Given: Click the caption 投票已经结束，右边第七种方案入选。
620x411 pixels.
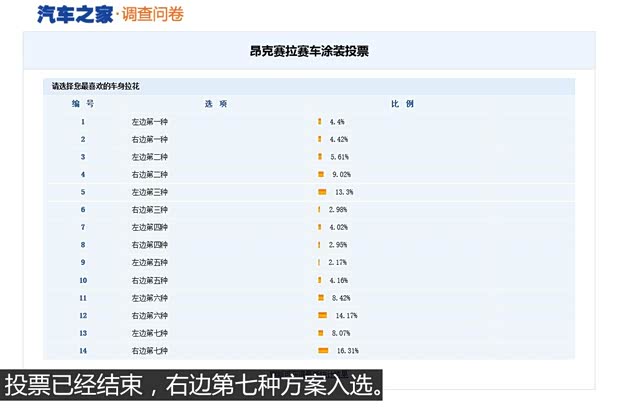Looking at the screenshot, I should coord(192,385).
